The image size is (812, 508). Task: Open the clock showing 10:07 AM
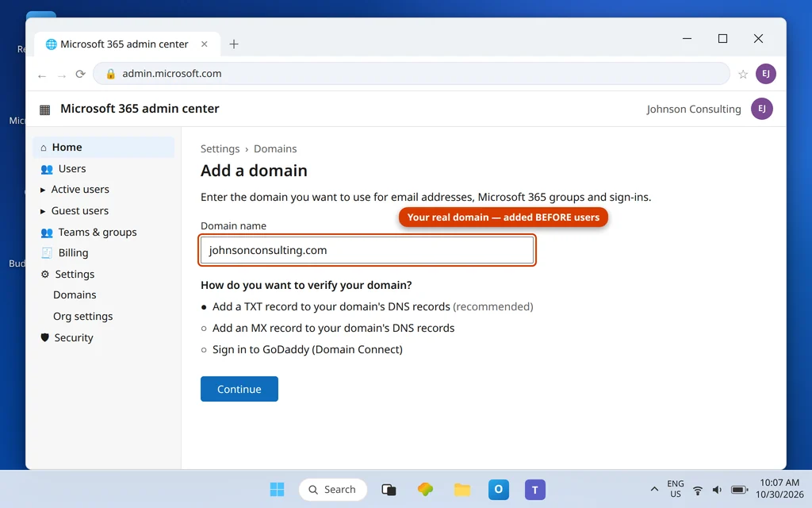coord(779,489)
